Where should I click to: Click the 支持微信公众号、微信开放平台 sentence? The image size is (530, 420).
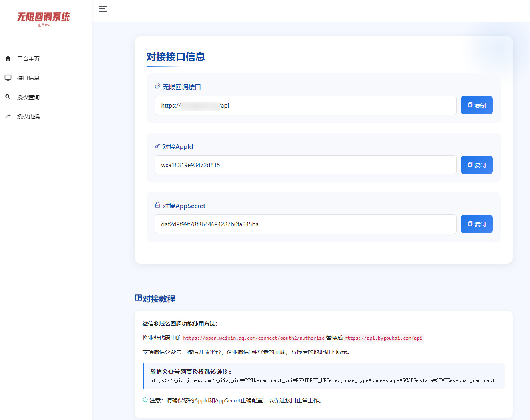[247, 352]
